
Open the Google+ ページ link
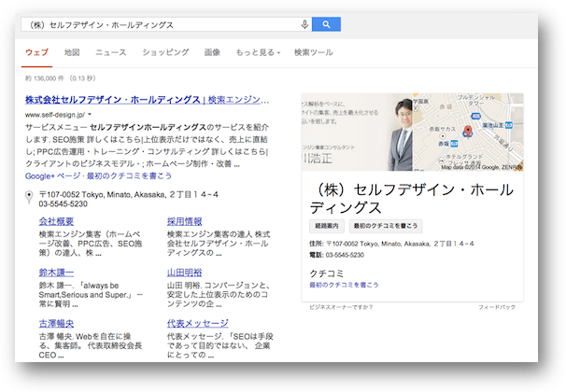[52, 176]
